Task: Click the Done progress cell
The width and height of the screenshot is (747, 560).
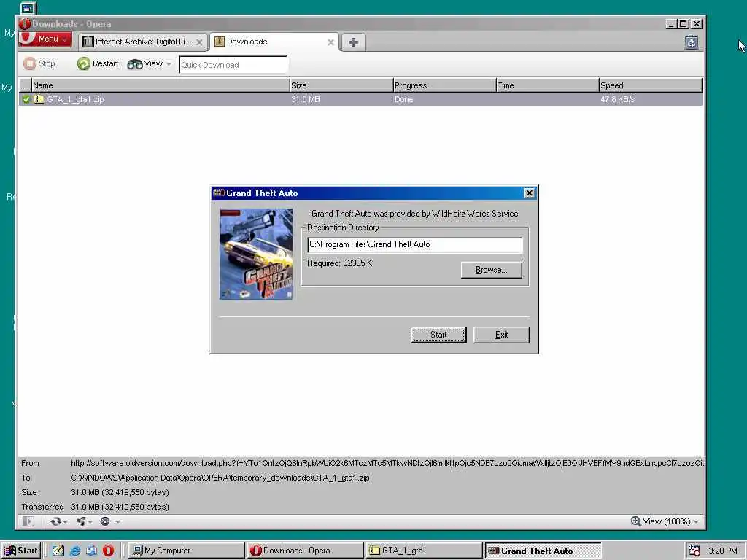Action: [x=403, y=99]
